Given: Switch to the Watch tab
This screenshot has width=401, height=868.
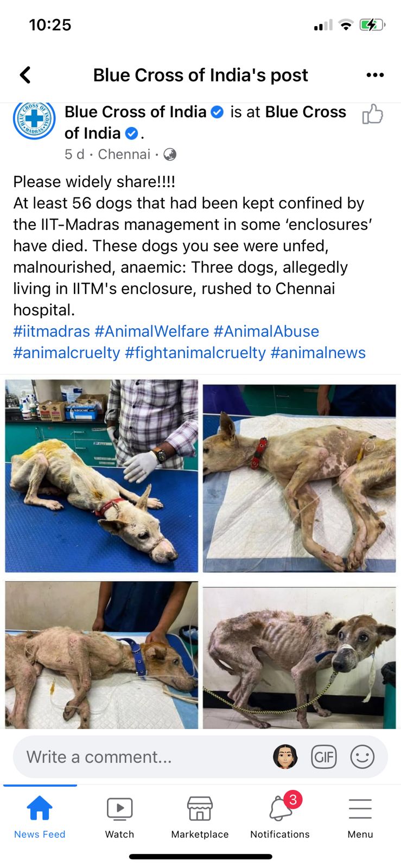Looking at the screenshot, I should coord(120,816).
